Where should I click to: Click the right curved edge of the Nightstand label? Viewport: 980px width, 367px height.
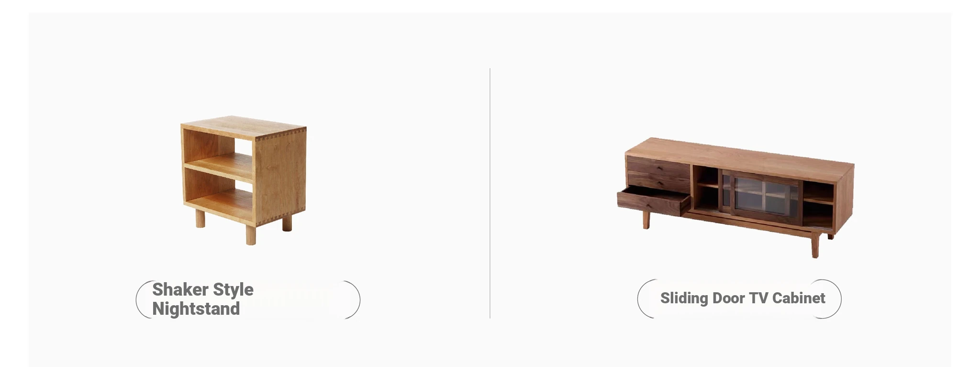(353, 299)
